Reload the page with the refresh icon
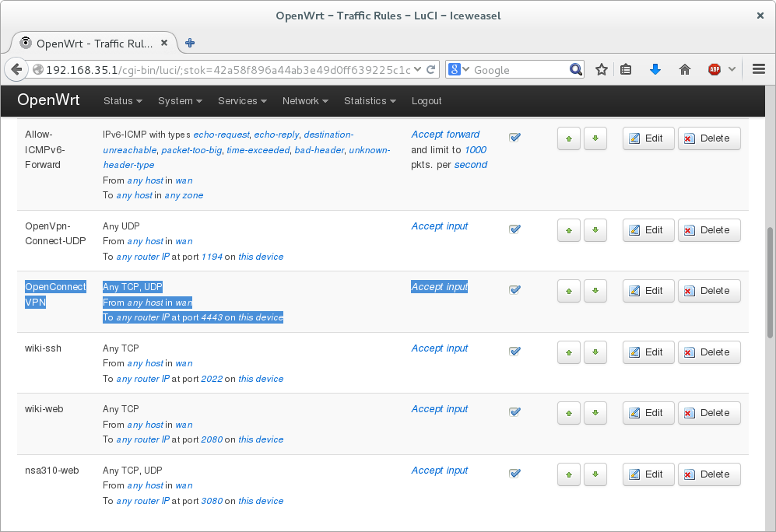Viewport: 776px width, 532px height. pos(431,69)
